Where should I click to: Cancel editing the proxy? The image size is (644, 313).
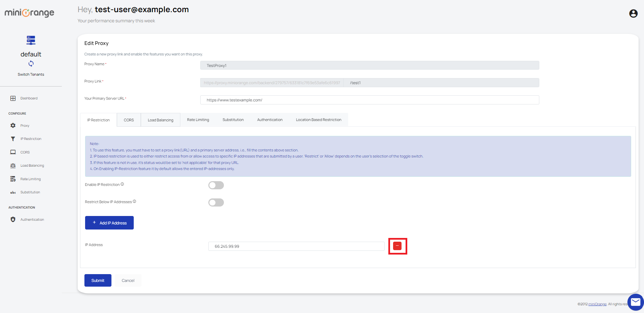click(x=128, y=281)
